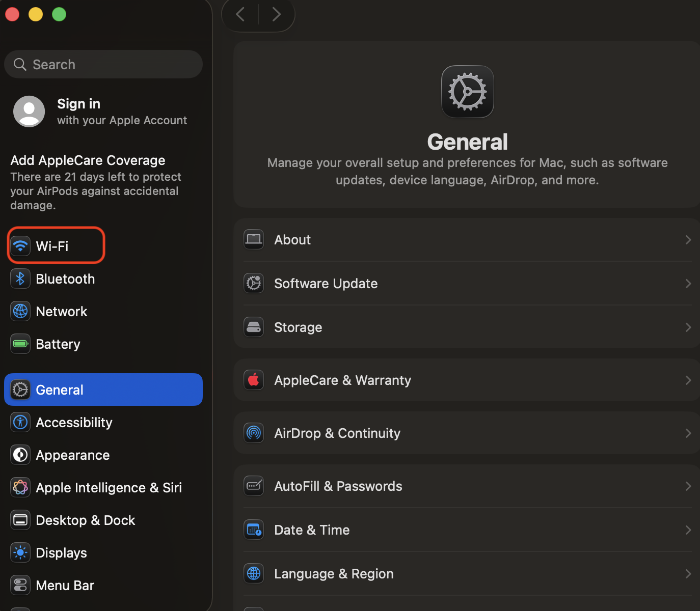Click the Wi-Fi icon in sidebar
The width and height of the screenshot is (700, 611).
tap(20, 246)
